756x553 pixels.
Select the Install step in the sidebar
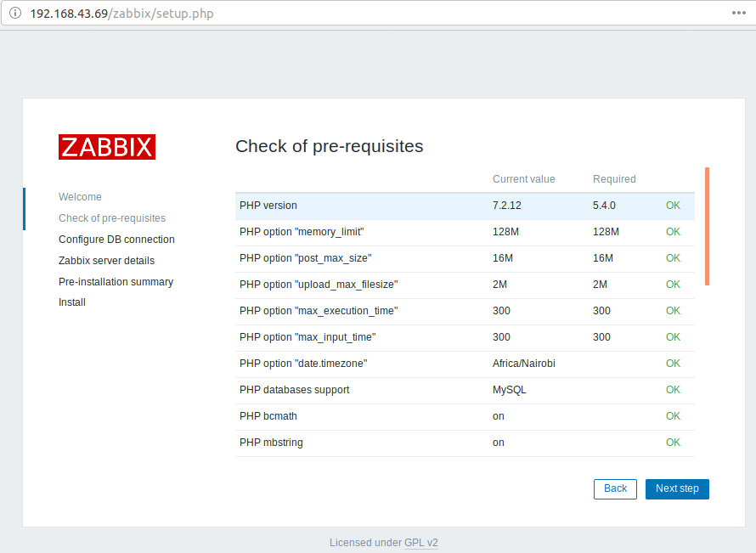click(x=72, y=302)
